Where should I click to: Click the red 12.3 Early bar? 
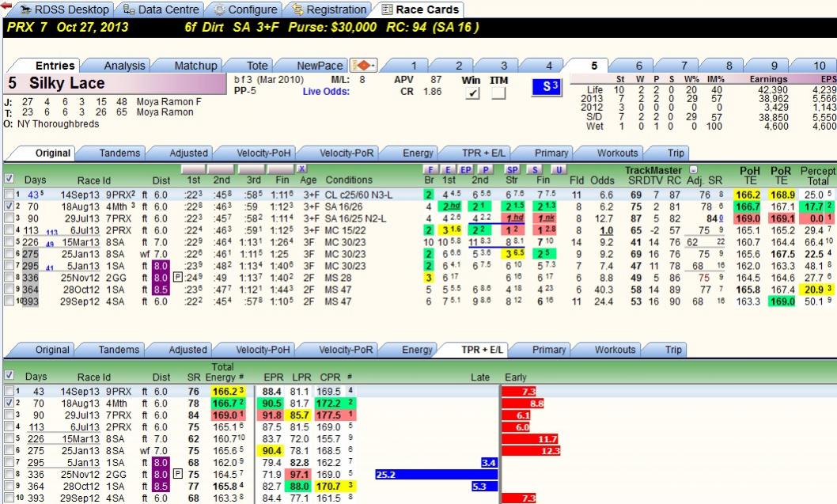[x=531, y=451]
